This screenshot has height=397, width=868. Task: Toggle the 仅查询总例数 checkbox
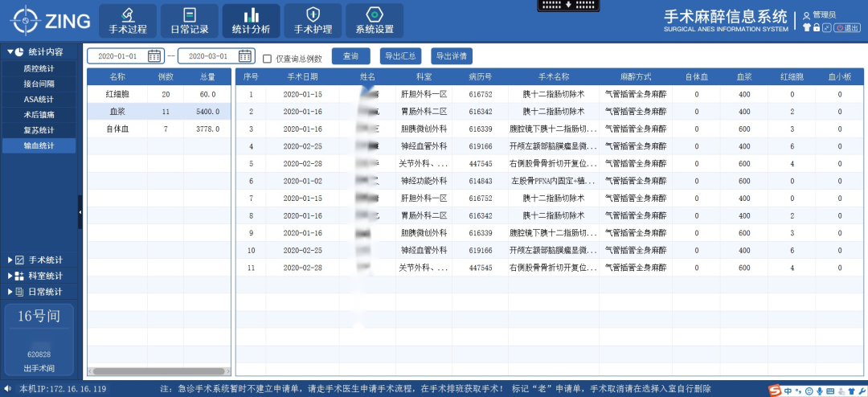tap(268, 58)
